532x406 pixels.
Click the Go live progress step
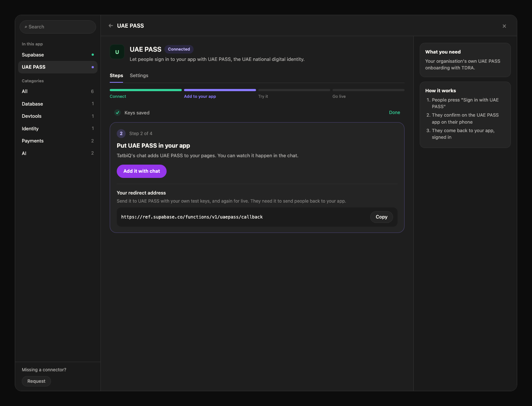pyautogui.click(x=368, y=93)
